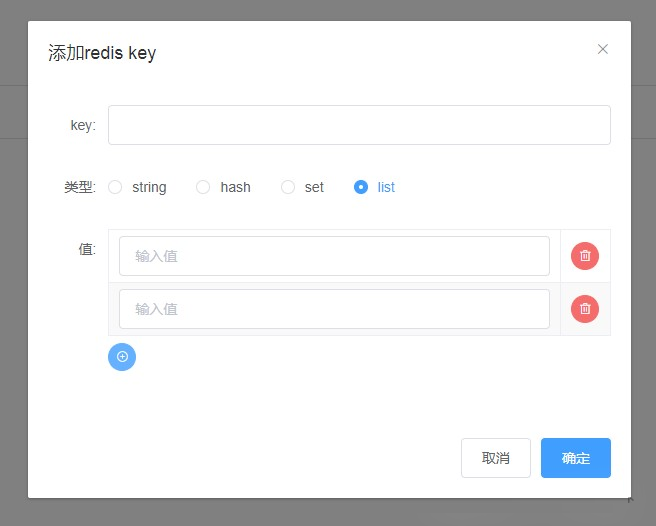Confirm with the 确定 button

575,458
